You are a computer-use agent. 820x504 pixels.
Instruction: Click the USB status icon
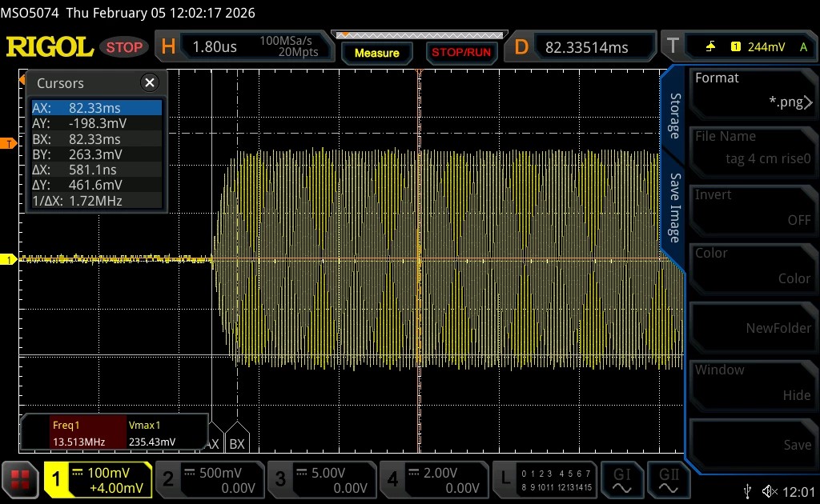(x=748, y=491)
